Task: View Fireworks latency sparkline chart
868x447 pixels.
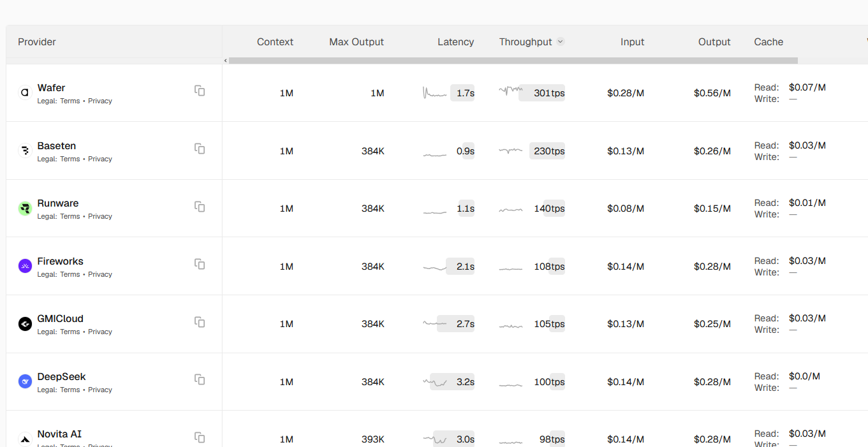Action: point(434,268)
